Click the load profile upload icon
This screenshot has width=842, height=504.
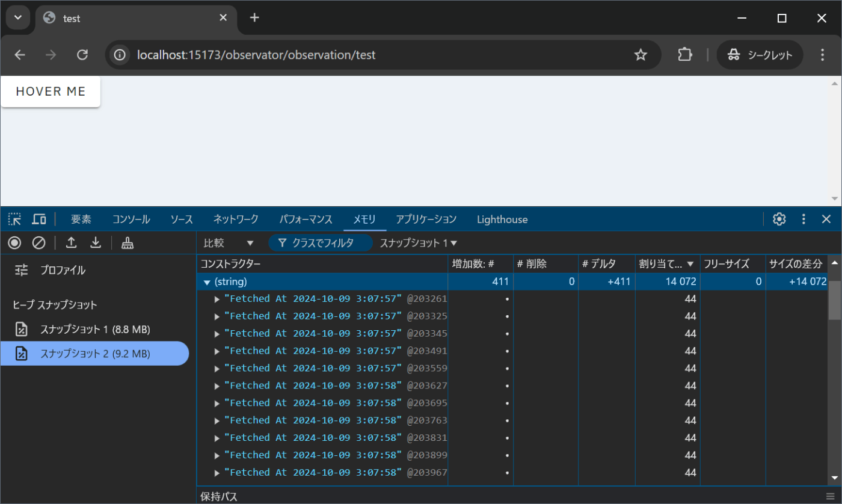click(x=71, y=243)
